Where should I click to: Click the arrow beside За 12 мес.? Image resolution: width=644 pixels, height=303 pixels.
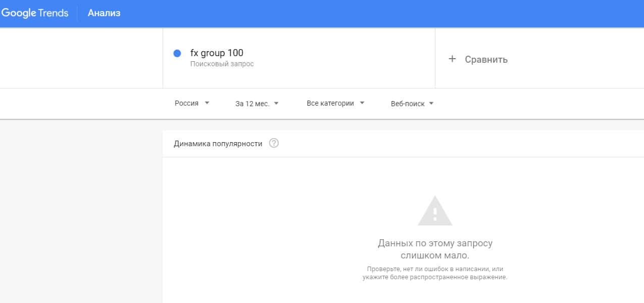click(276, 104)
